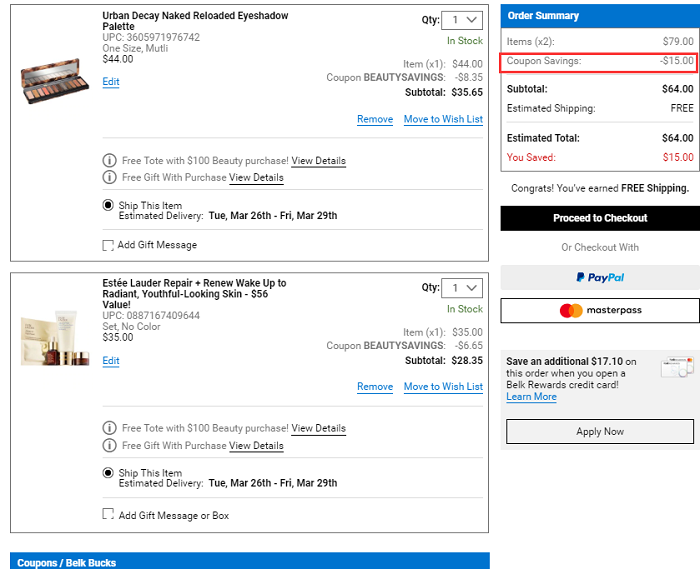
Task: Check Add Gift Message or Box option
Action: tap(108, 514)
